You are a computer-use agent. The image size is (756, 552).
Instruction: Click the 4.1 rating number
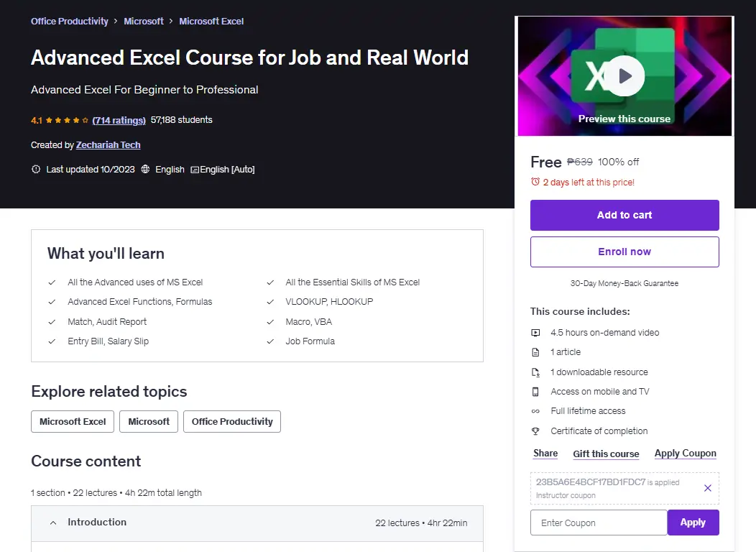pyautogui.click(x=37, y=121)
